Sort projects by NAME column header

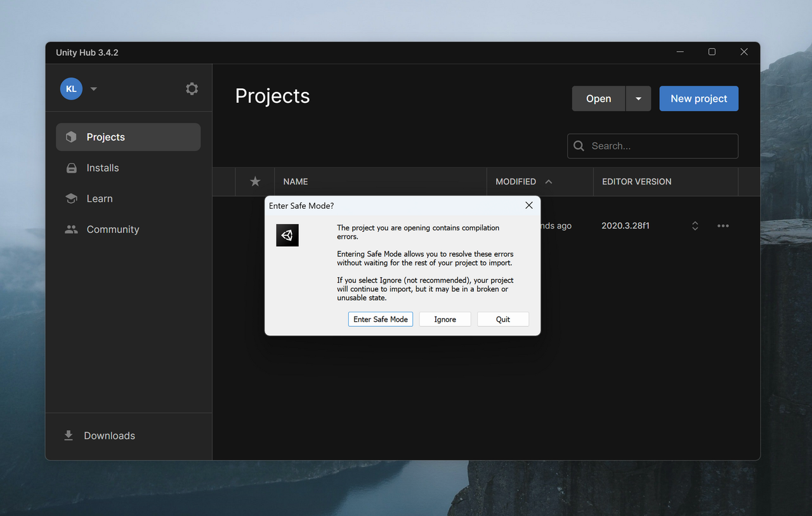tap(296, 182)
